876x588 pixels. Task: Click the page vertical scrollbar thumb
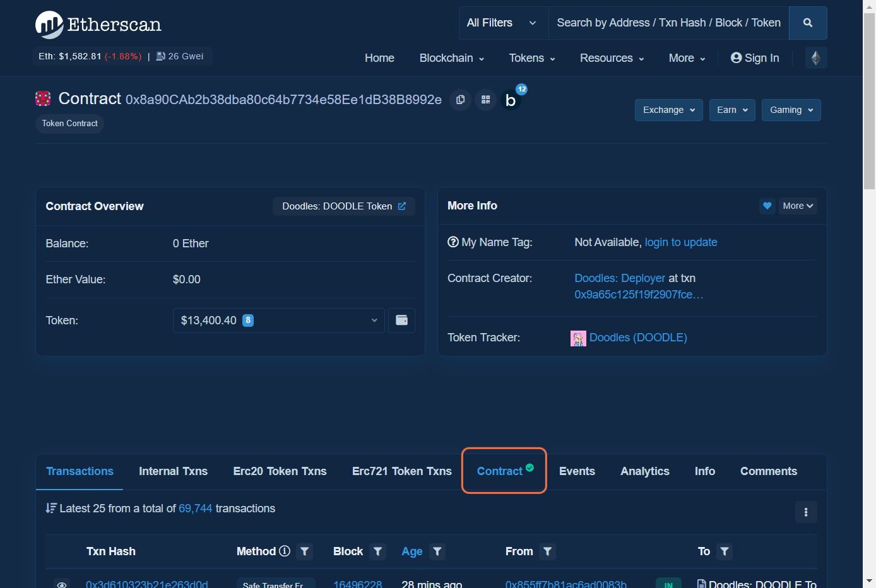pos(869,101)
